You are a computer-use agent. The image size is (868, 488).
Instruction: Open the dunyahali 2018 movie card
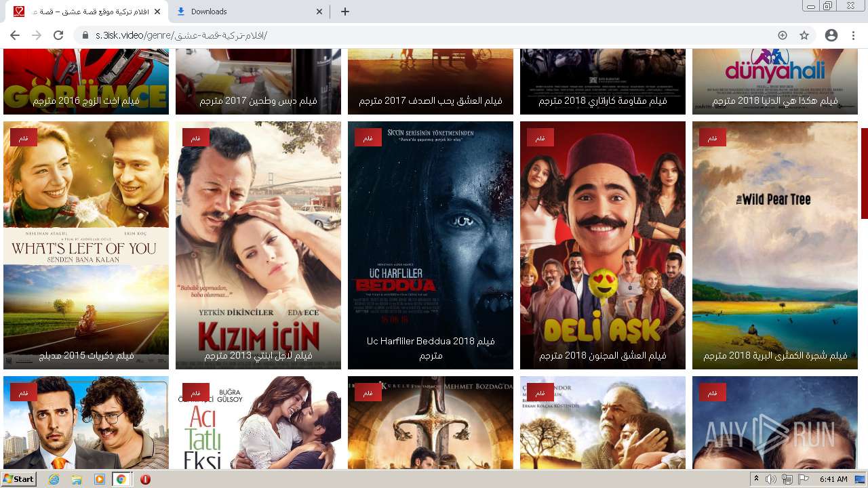coord(775,82)
